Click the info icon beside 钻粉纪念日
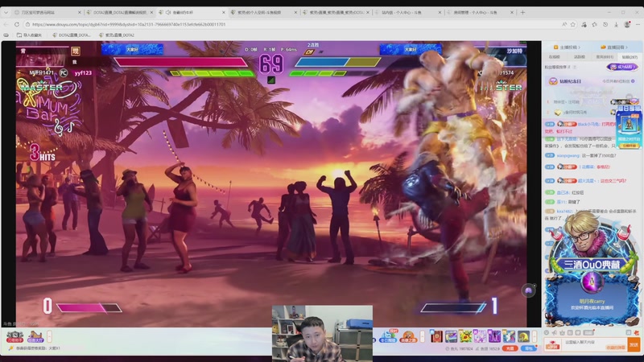The image size is (644, 362). (633, 81)
